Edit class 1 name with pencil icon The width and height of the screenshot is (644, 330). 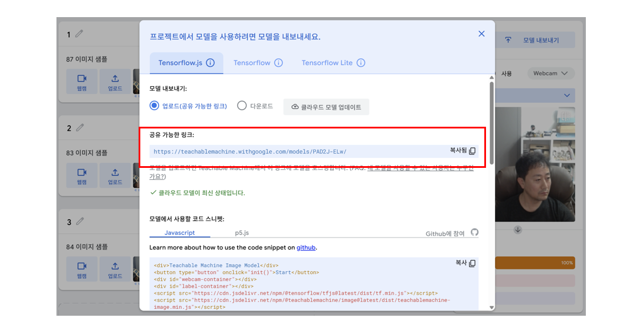click(x=79, y=34)
